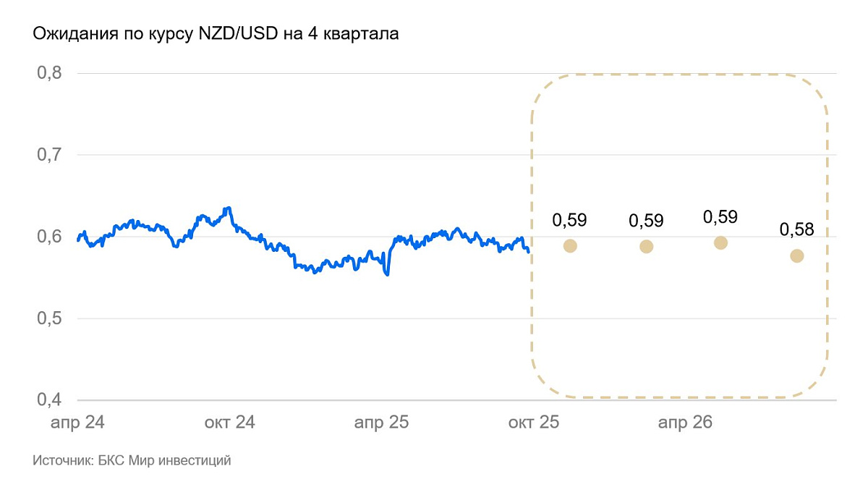This screenshot has width=868, height=490.
Task: Click the апр 24 x-axis label
Action: point(77,423)
